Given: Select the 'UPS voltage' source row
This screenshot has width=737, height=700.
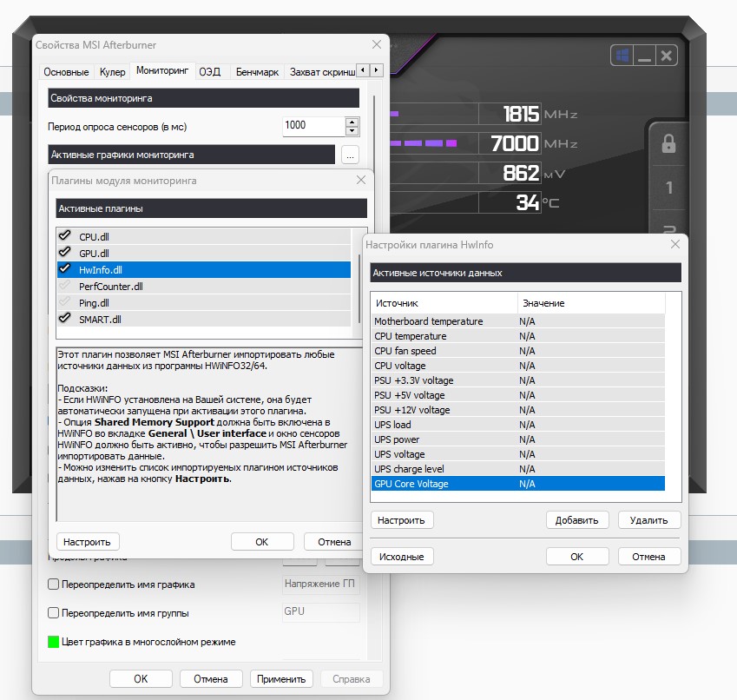Looking at the screenshot, I should click(518, 454).
